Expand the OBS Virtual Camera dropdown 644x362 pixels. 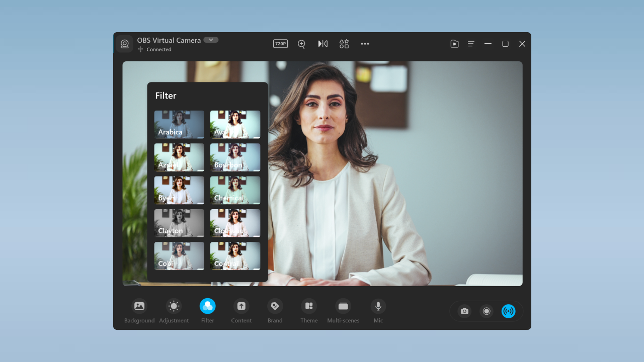(211, 40)
